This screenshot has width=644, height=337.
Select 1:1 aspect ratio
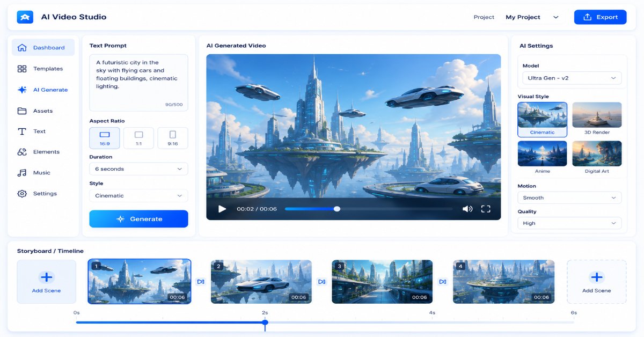(x=138, y=138)
